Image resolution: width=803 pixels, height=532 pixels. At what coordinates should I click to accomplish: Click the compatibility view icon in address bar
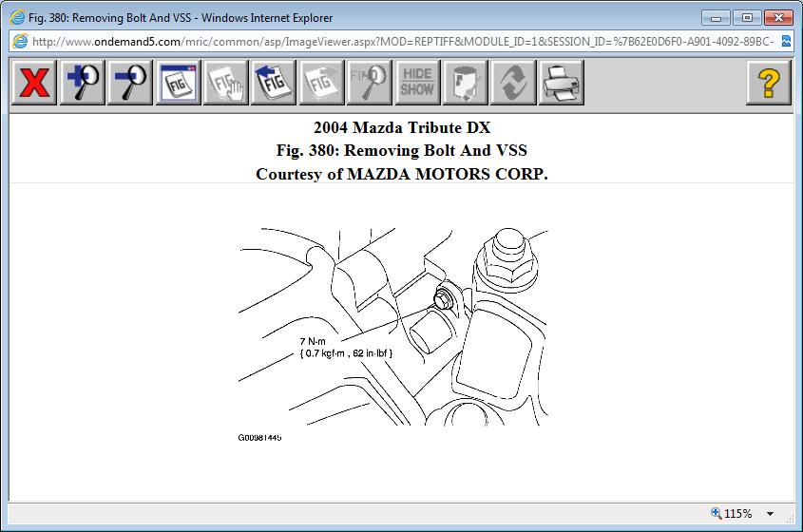786,42
